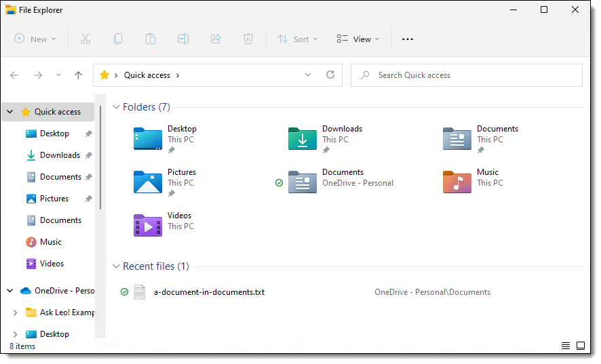Click the Delete trash can icon

248,39
